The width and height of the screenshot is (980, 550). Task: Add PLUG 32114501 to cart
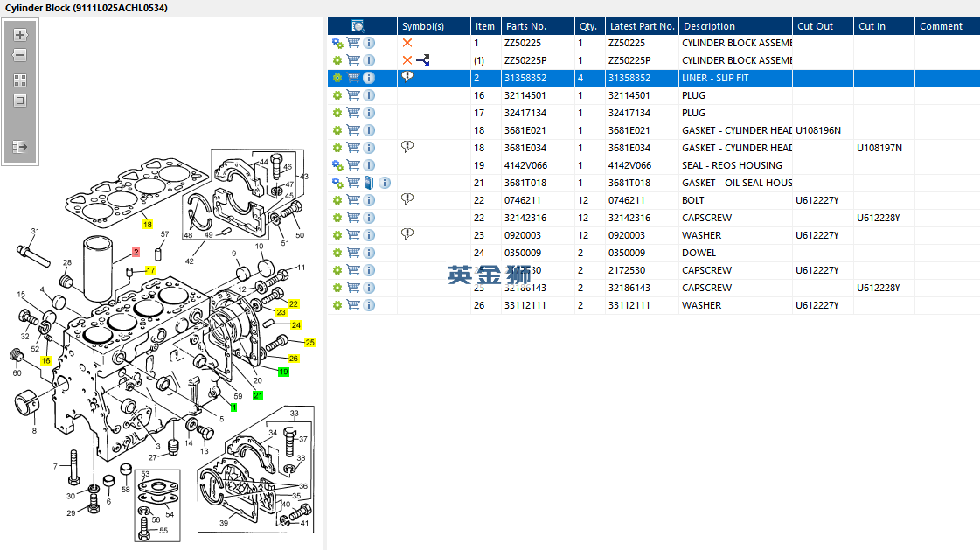pos(353,95)
